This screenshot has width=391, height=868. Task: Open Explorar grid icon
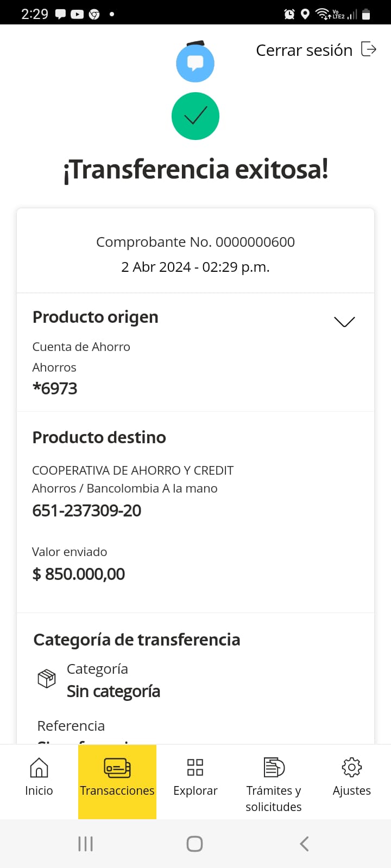coord(195,768)
